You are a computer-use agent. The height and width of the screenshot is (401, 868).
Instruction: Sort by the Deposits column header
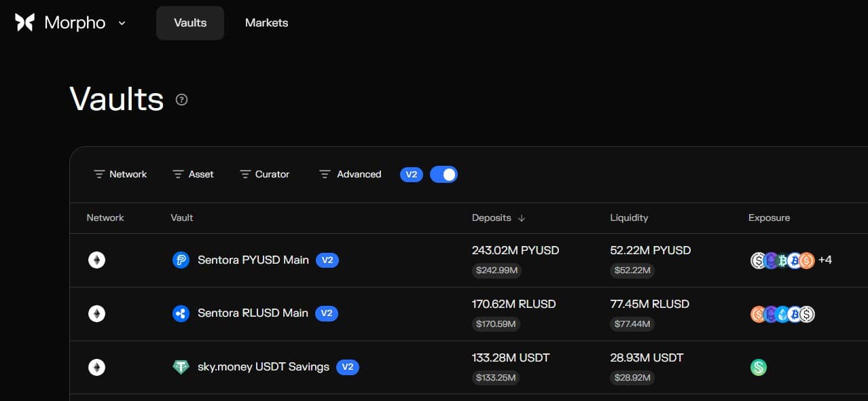(492, 218)
